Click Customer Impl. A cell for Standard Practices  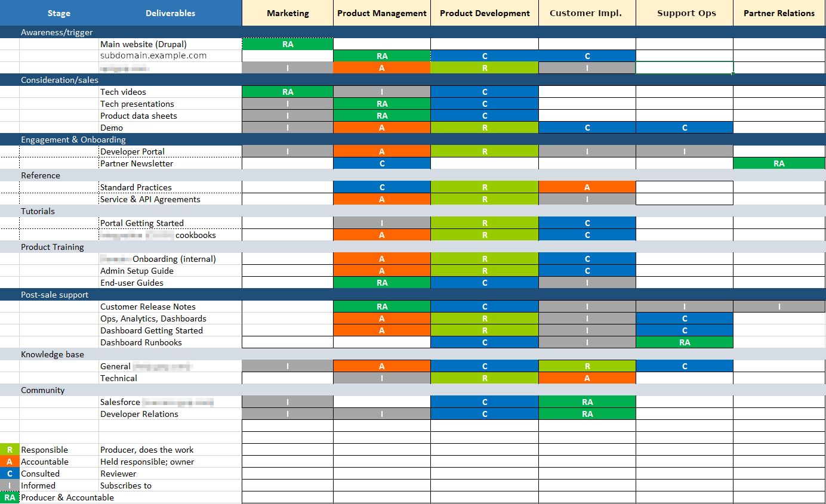point(587,187)
